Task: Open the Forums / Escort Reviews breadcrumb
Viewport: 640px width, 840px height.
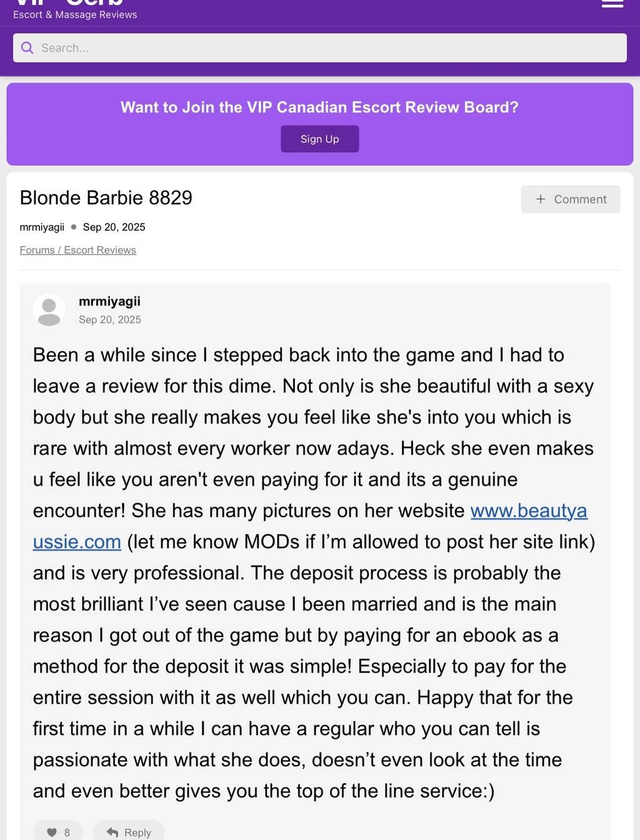Action: (77, 250)
